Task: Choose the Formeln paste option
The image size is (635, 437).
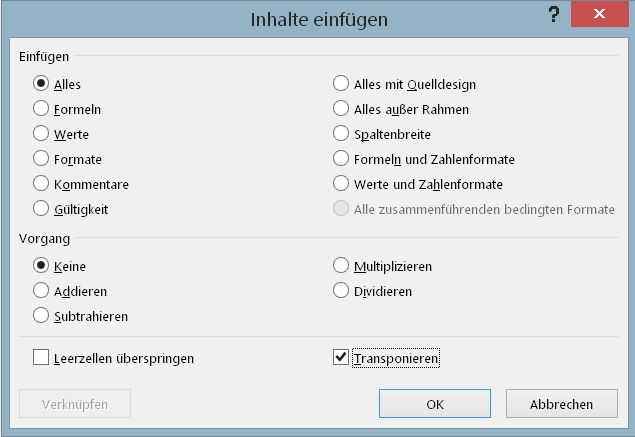Action: click(41, 109)
